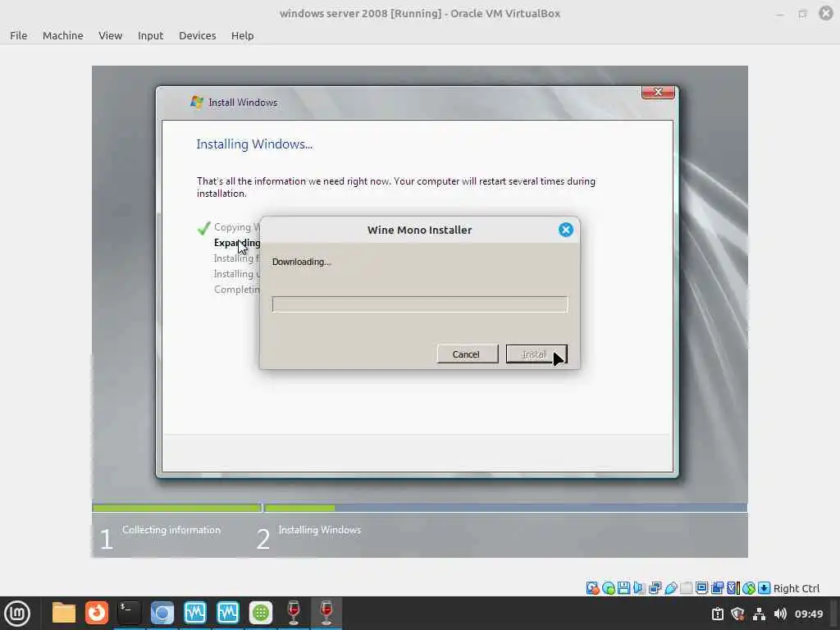Click the Right Ctrl host key label
Viewport: 840px width, 630px height.
(x=796, y=588)
